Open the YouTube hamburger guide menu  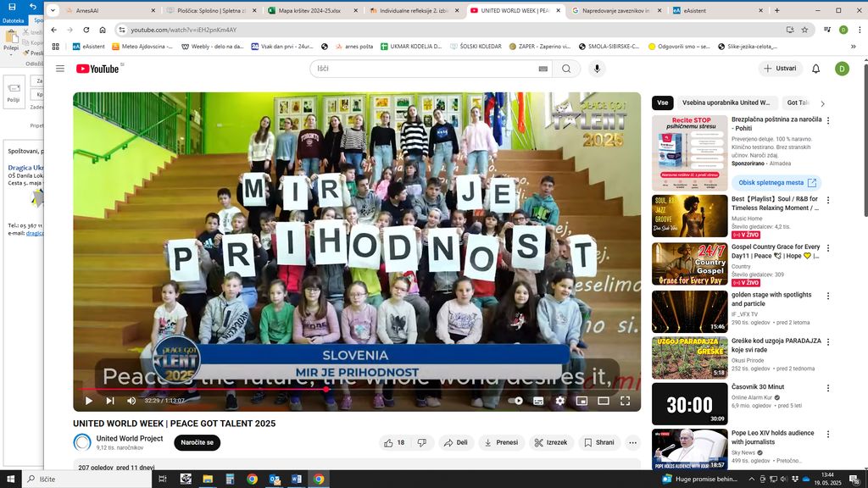tap(60, 69)
